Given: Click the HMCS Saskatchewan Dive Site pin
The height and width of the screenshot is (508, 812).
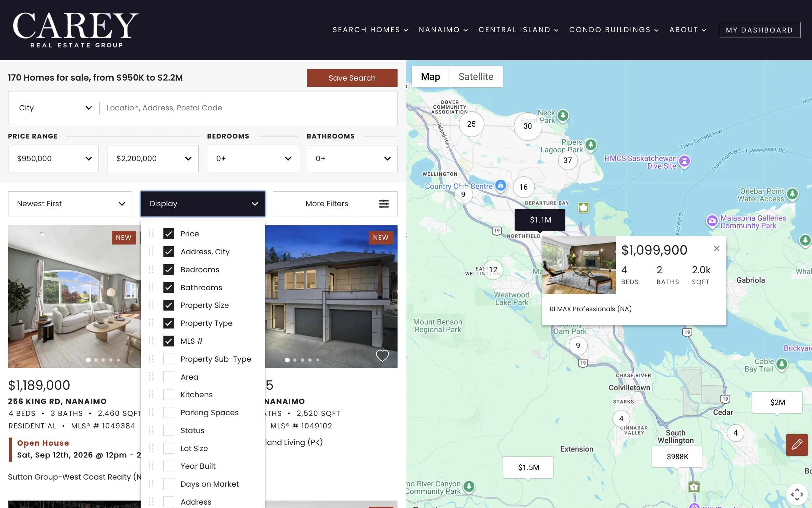Looking at the screenshot, I should pos(684,162).
